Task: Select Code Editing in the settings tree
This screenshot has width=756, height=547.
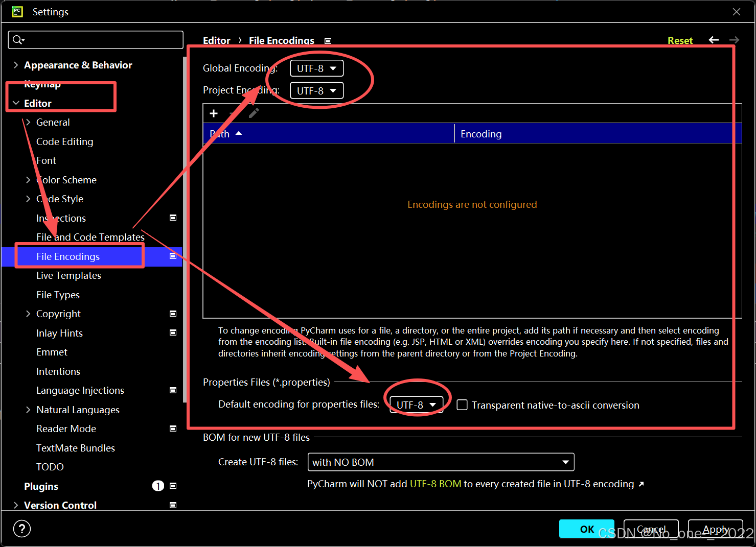Action: (65, 141)
